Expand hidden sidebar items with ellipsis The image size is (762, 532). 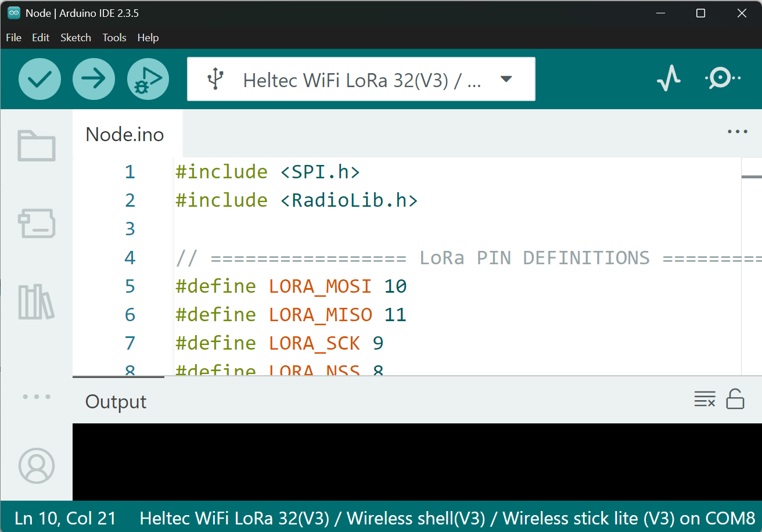click(x=37, y=397)
